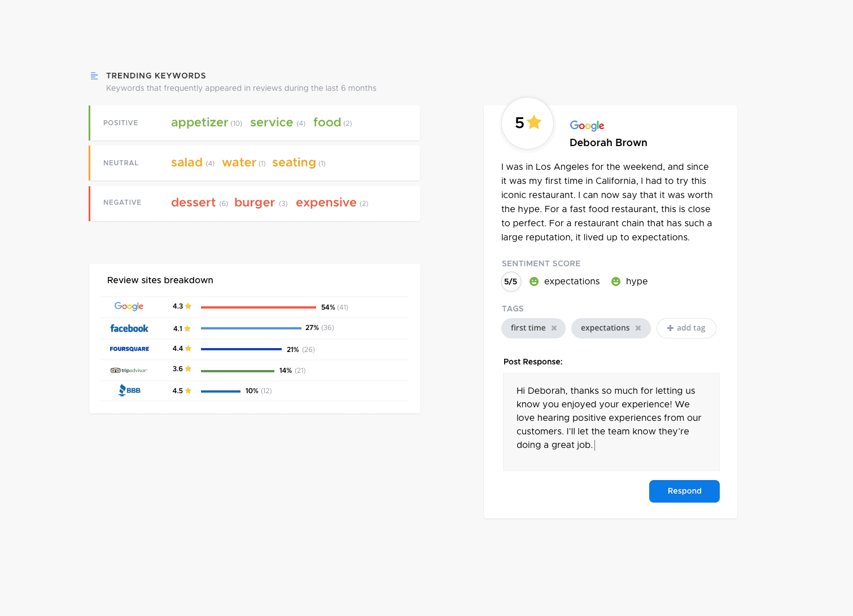Remove the "first time" tag
The height and width of the screenshot is (616, 853).
pyautogui.click(x=554, y=328)
